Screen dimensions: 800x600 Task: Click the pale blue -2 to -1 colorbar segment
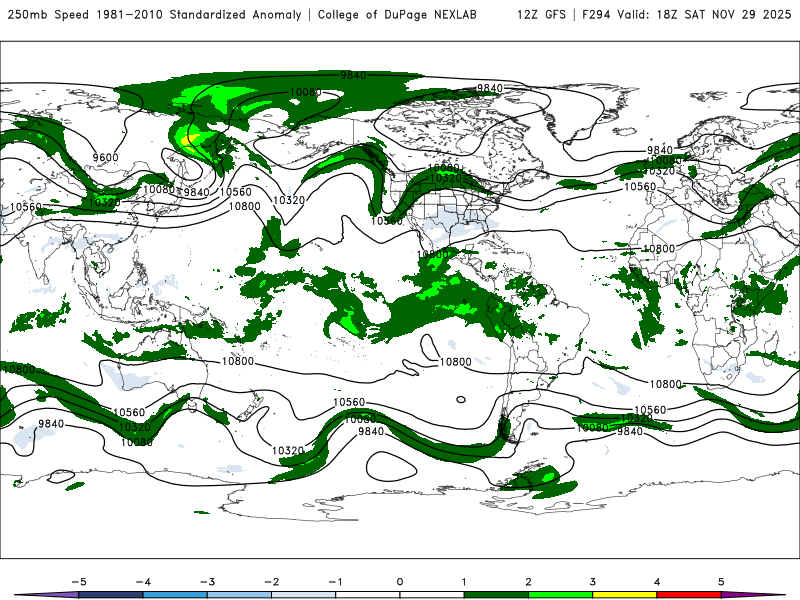tap(304, 595)
